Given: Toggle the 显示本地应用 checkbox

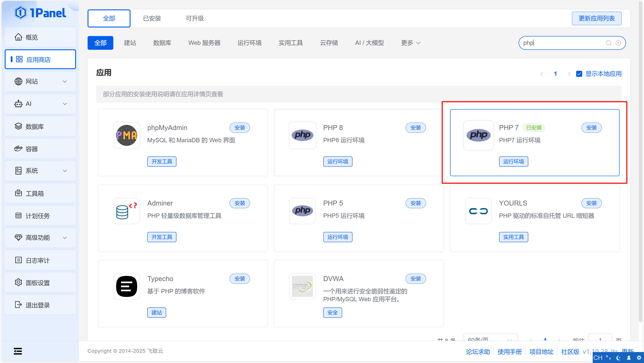Looking at the screenshot, I should [579, 74].
